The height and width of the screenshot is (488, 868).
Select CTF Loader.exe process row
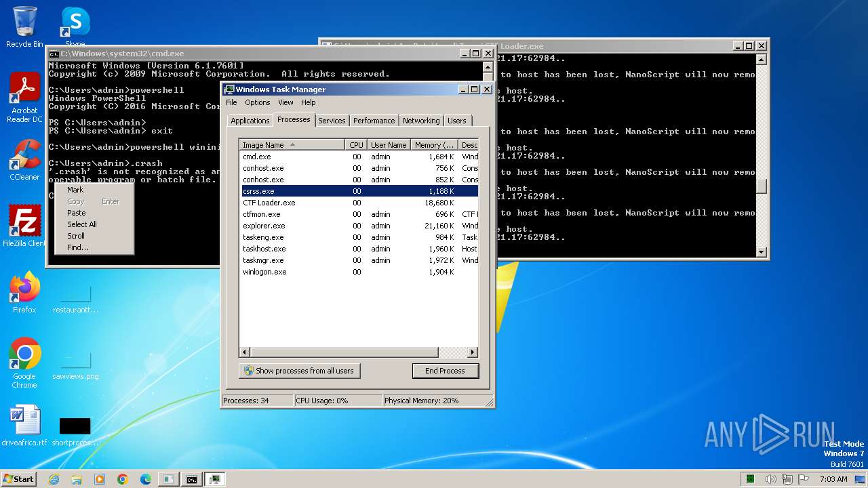pyautogui.click(x=359, y=203)
